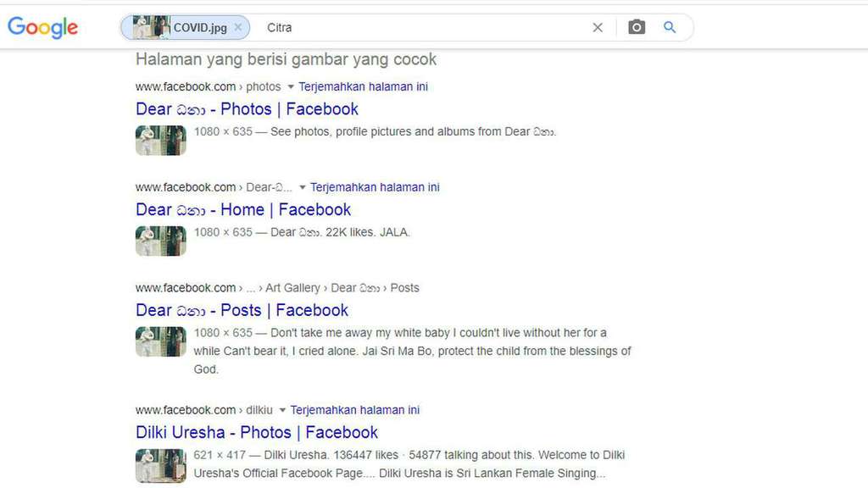Click URL text www.facebook.com › dilkiu
This screenshot has height=488, width=868.
coord(204,411)
